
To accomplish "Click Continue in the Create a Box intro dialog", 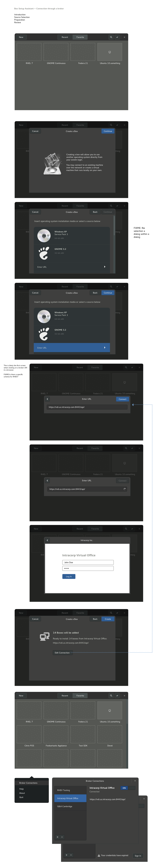I will click(x=108, y=131).
